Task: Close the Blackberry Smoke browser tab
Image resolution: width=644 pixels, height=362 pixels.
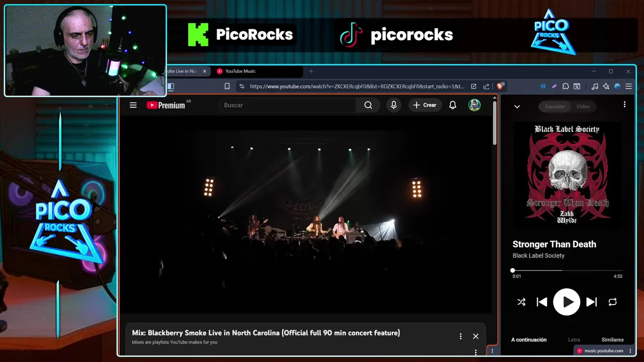Action: click(x=204, y=71)
